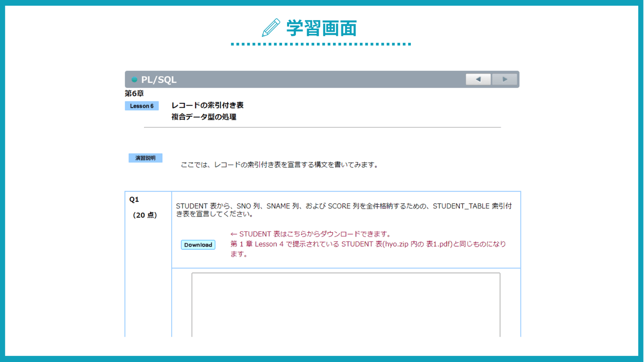Image resolution: width=644 pixels, height=362 pixels.
Task: Click the red hyo.zip reference text
Action: click(x=368, y=244)
